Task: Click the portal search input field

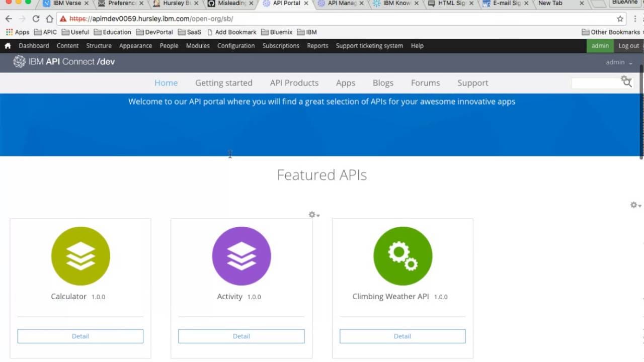Action: [596, 83]
